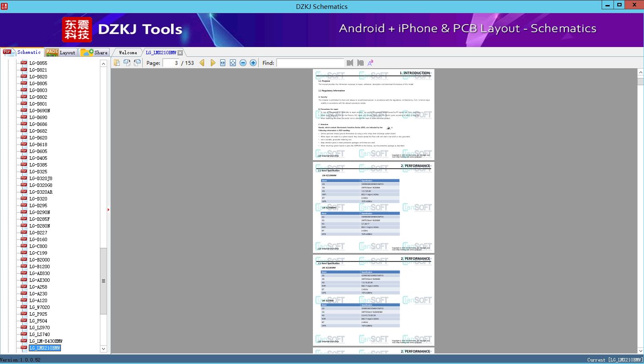Image resolution: width=644 pixels, height=364 pixels.
Task: Click the page number input field
Action: (x=171, y=63)
